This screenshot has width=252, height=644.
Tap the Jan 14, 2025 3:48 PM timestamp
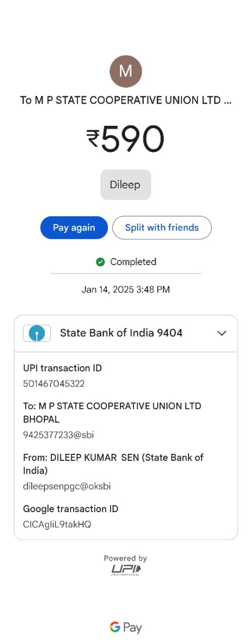[125, 289]
